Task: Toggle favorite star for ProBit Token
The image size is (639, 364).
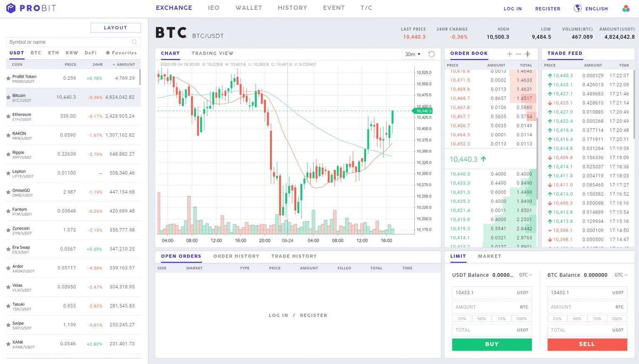Action: coord(8,79)
